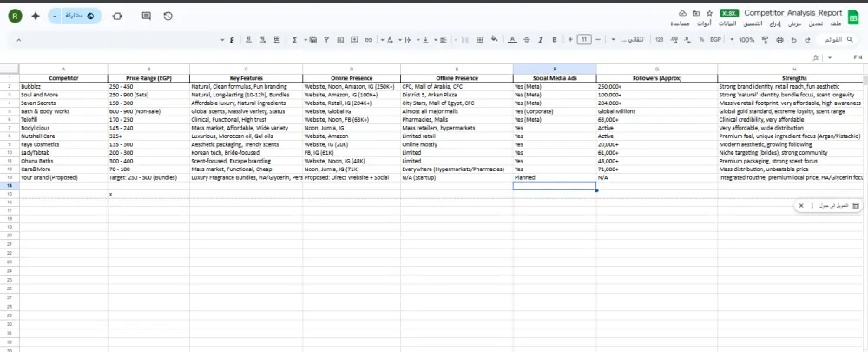
Task: Open the font family dropdown
Action: click(628, 40)
